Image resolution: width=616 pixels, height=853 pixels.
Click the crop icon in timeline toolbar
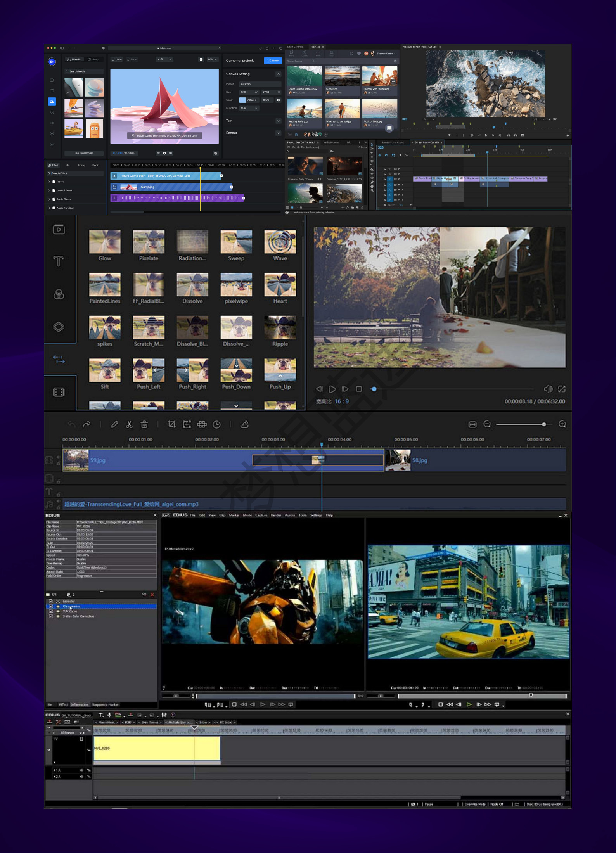[171, 425]
